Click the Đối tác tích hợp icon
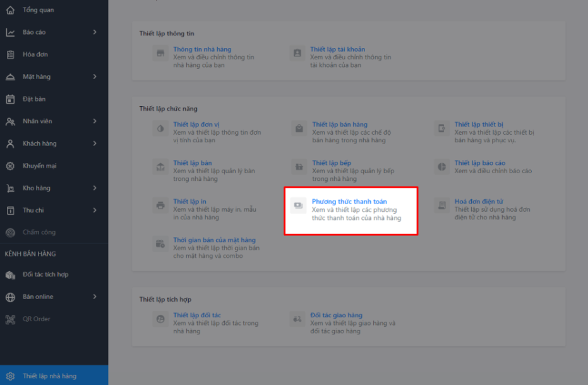This screenshot has height=385, width=588. (x=10, y=274)
